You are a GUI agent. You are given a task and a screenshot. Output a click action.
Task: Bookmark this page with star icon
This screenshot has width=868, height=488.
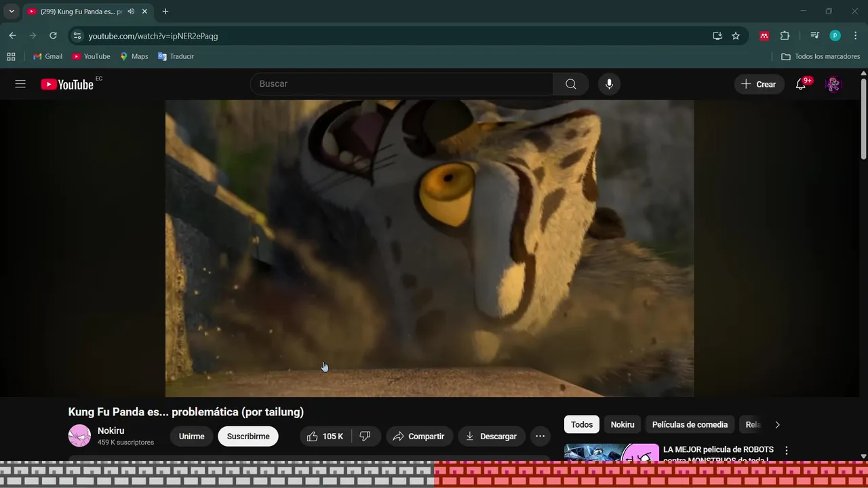[736, 36]
